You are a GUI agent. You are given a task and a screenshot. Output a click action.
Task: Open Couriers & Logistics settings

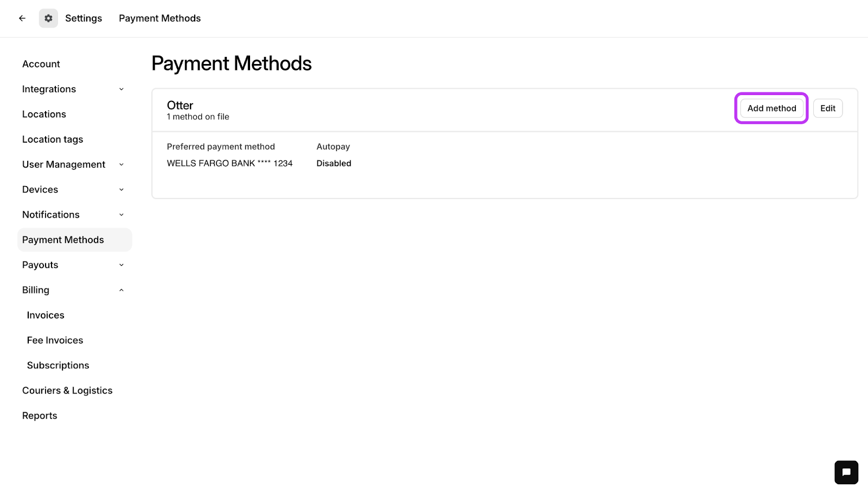(67, 390)
